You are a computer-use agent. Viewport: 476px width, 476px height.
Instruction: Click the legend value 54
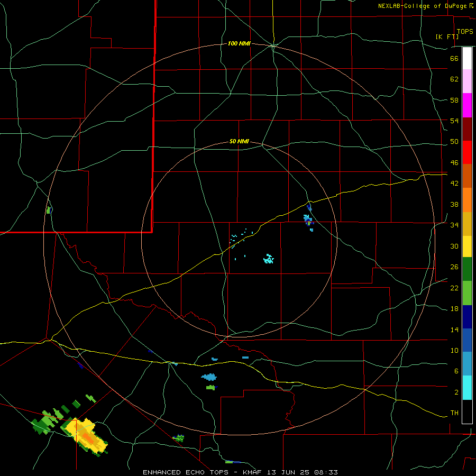tap(454, 121)
